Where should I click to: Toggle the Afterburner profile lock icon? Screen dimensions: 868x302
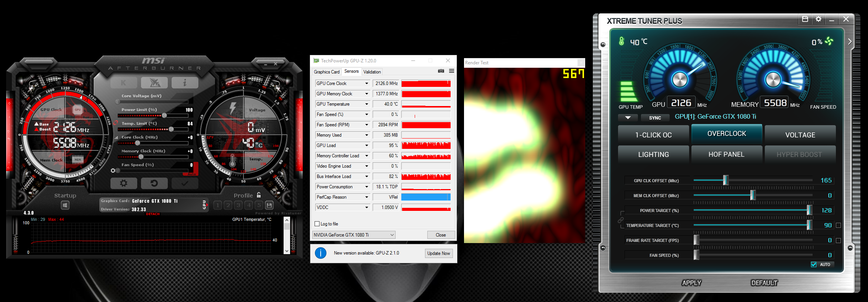pos(259,195)
